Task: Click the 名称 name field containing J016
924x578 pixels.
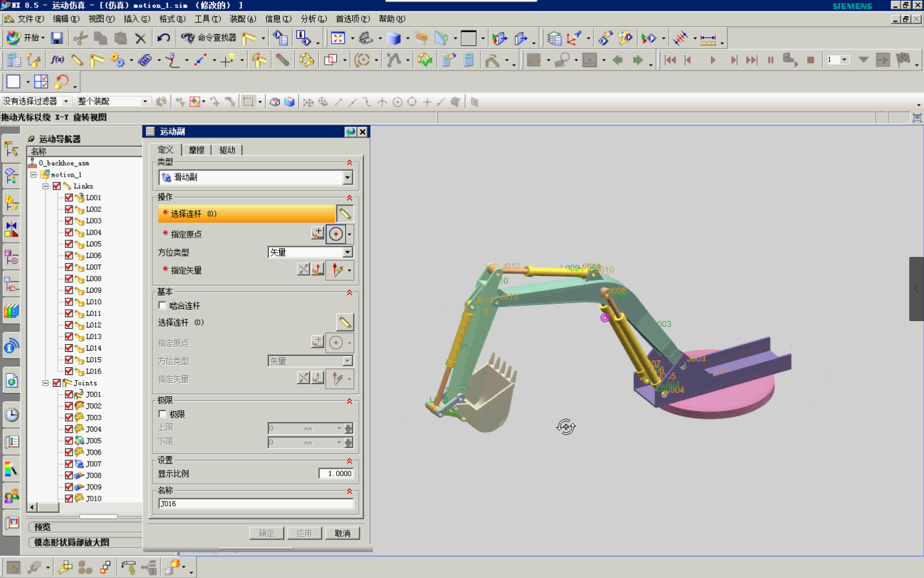Action: click(256, 504)
